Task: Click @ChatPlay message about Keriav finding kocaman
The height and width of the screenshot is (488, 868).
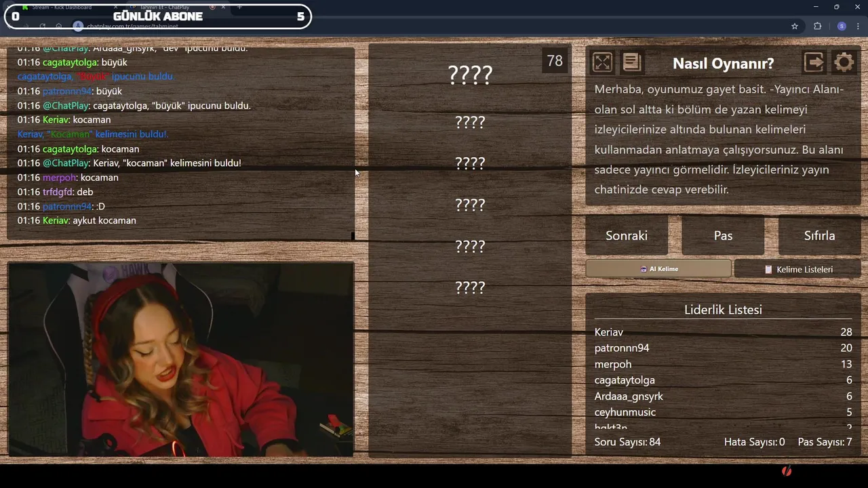Action: (129, 163)
